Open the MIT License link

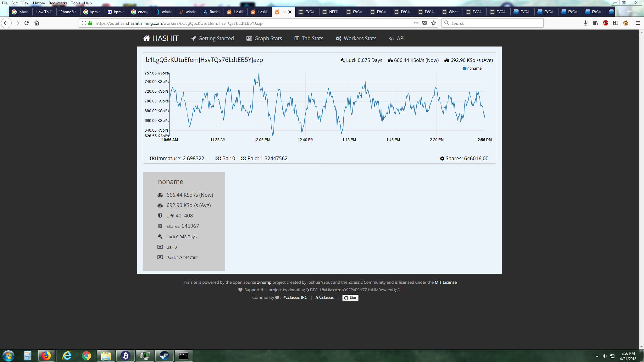pyautogui.click(x=446, y=282)
